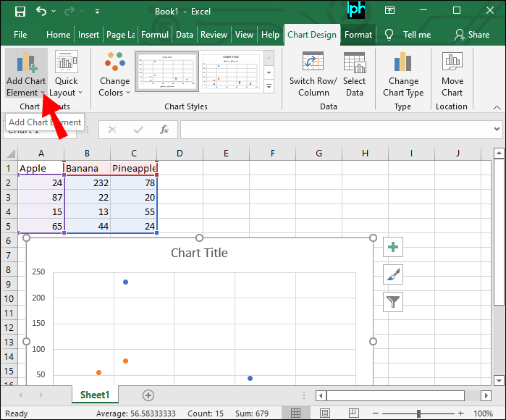Expand the Change Colors dropdown
The image size is (506, 420).
[114, 75]
